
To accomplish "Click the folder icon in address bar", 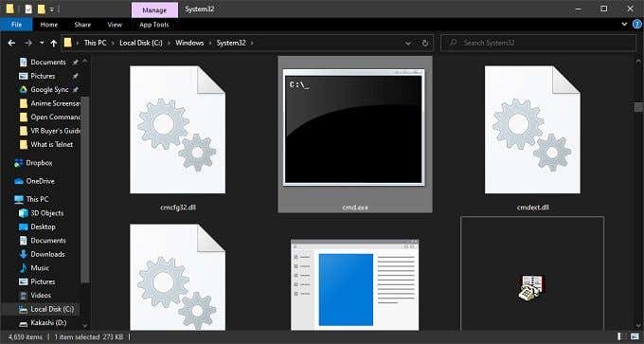I will pos(68,43).
